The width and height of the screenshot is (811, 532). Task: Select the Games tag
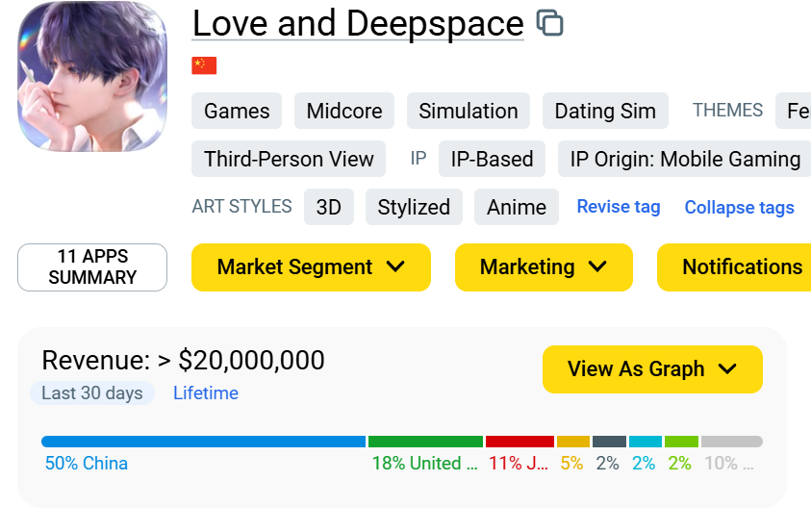point(237,111)
